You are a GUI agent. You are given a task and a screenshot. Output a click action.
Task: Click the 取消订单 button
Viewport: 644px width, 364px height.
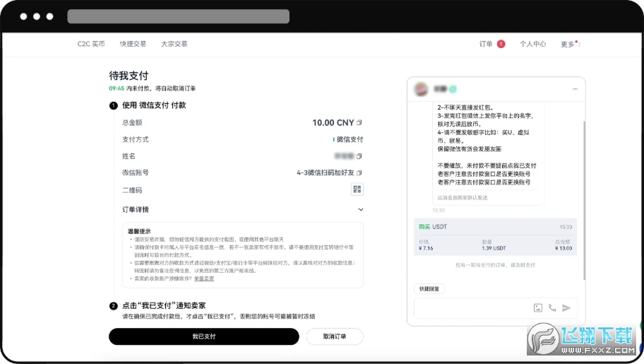pyautogui.click(x=335, y=336)
